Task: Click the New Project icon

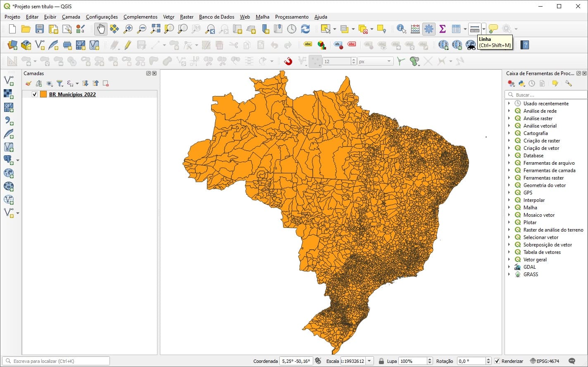Action: tap(12, 29)
